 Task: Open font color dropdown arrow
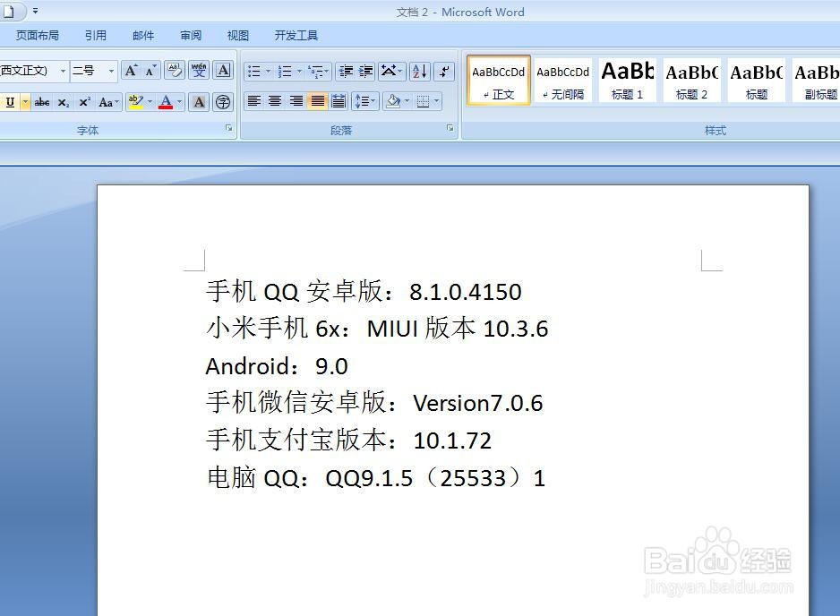[x=179, y=102]
